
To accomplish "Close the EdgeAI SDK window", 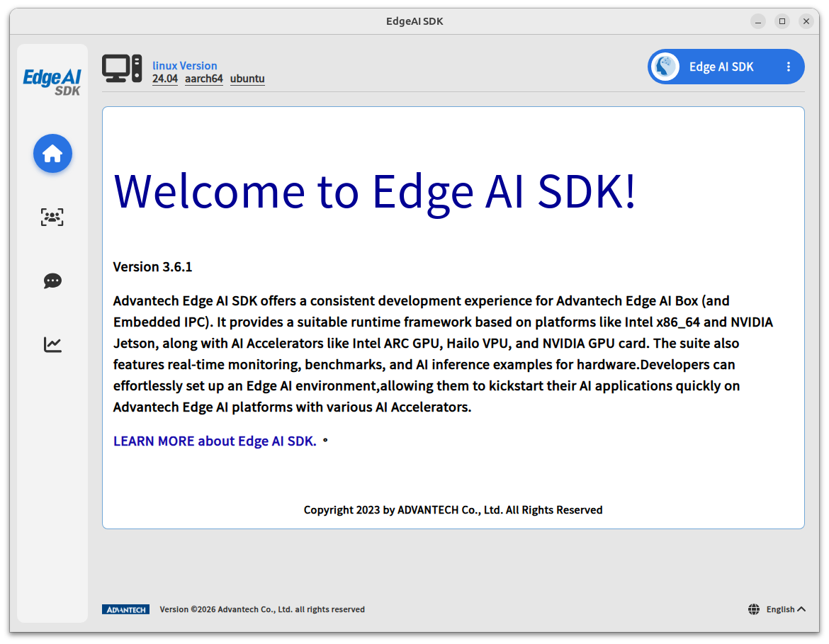I will pyautogui.click(x=806, y=21).
